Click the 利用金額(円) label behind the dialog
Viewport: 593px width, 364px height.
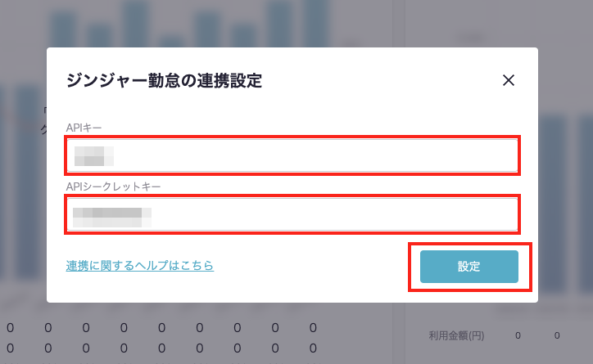pyautogui.click(x=455, y=335)
